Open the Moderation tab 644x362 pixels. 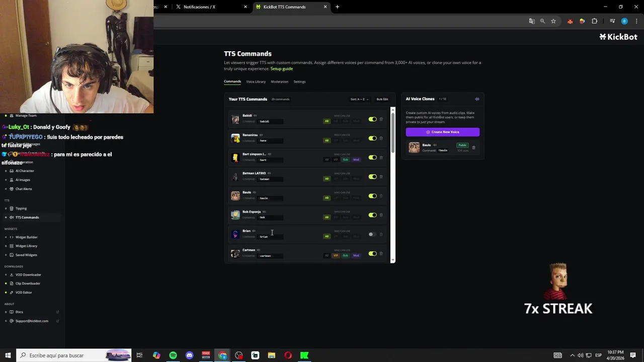[279, 81]
